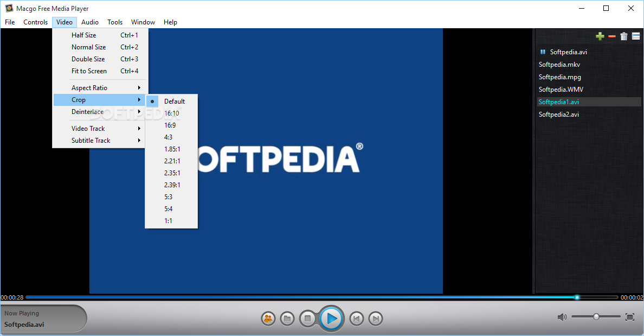Screen dimensions: 644x336
Task: Toggle the playlist panel view icon
Action: click(636, 36)
